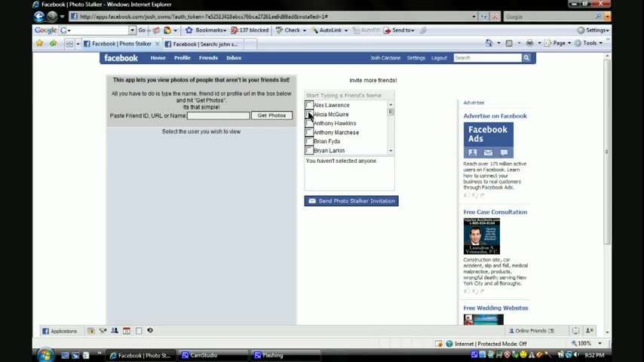Switch to CamStudio taskbar window
This screenshot has height=362, width=644.
[213, 355]
